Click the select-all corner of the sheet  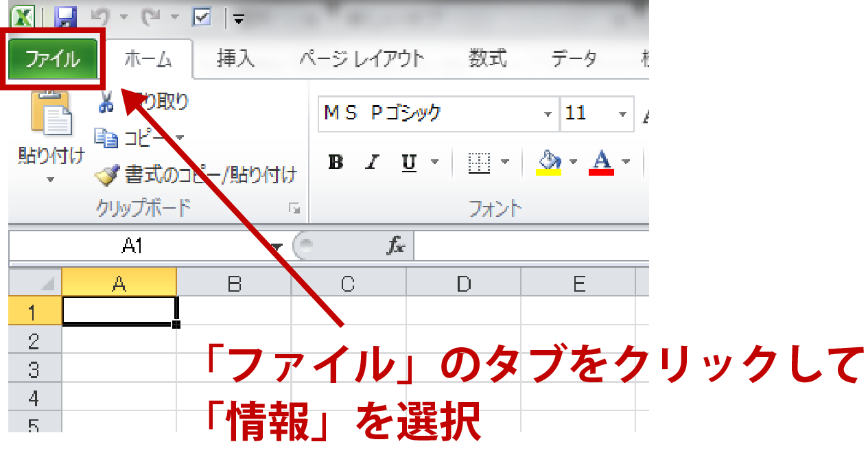pos(36,283)
